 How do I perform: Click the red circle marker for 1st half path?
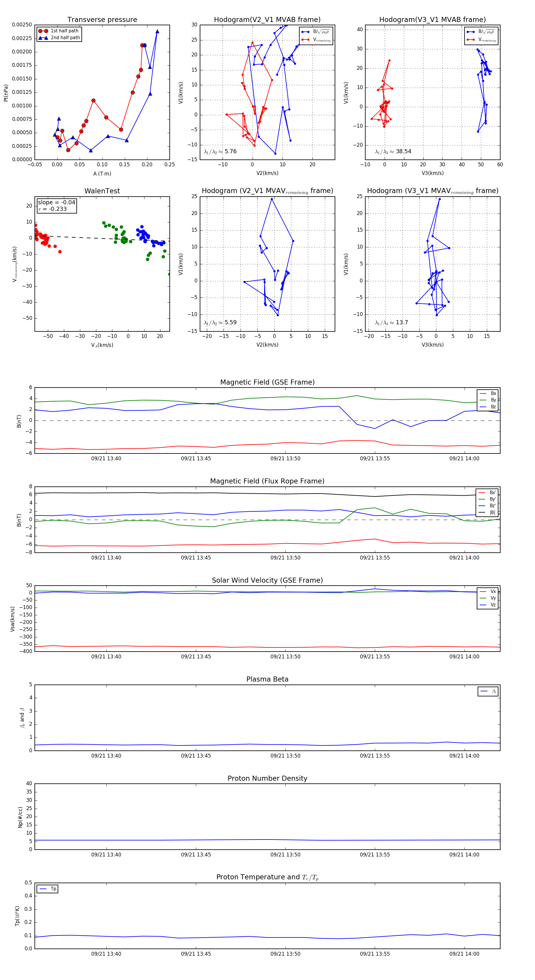click(43, 31)
